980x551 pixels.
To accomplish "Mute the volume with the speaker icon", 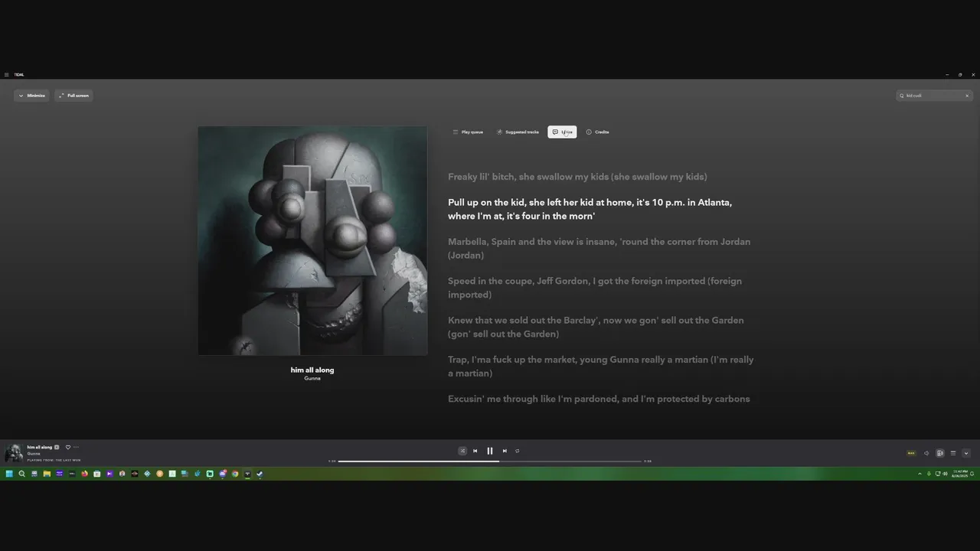I will tap(926, 453).
